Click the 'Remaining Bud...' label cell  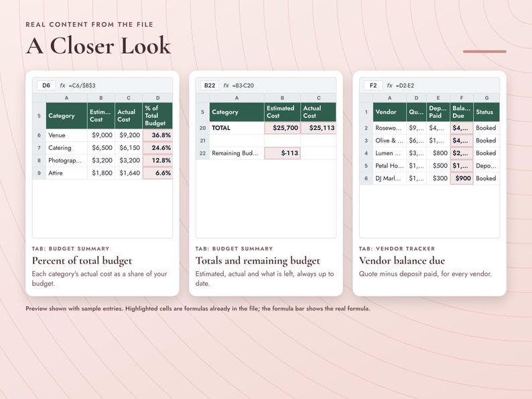237,153
